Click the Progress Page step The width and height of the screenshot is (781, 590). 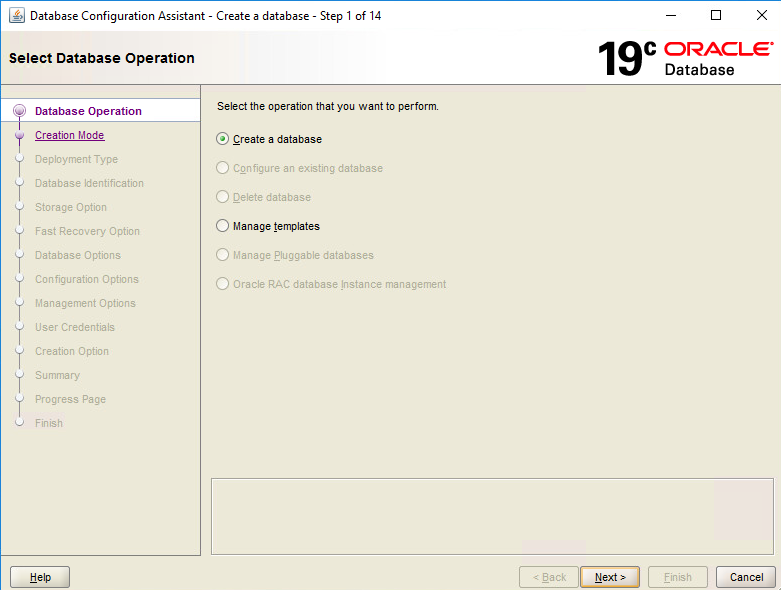pyautogui.click(x=70, y=399)
